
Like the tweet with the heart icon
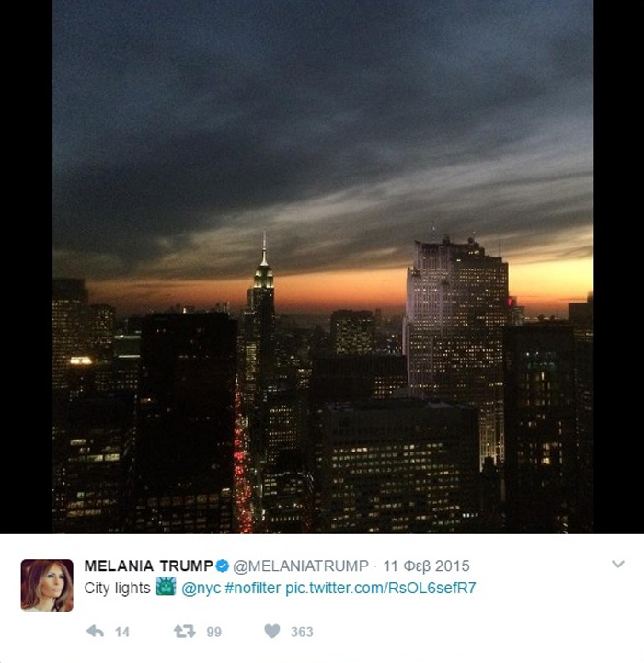272,632
